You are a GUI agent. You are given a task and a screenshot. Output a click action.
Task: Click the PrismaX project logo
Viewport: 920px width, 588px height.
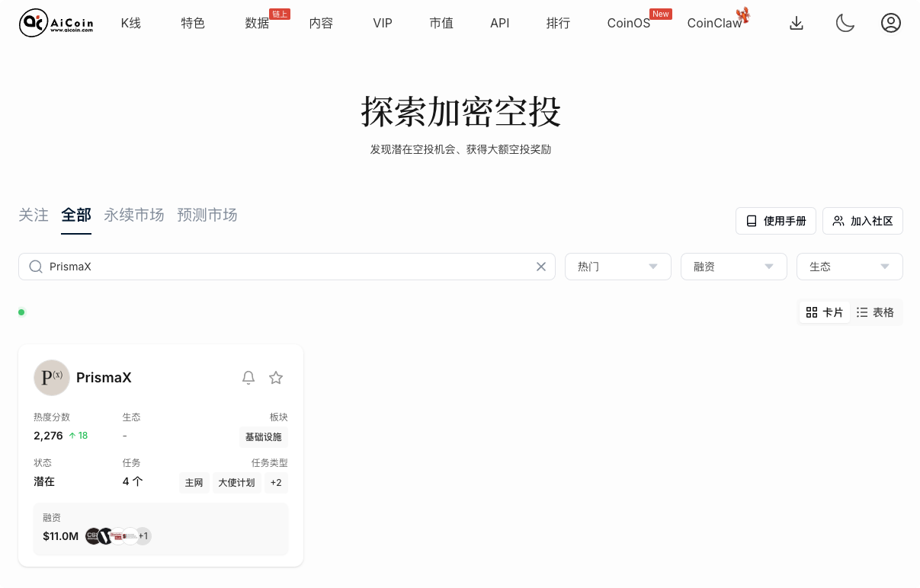[52, 378]
